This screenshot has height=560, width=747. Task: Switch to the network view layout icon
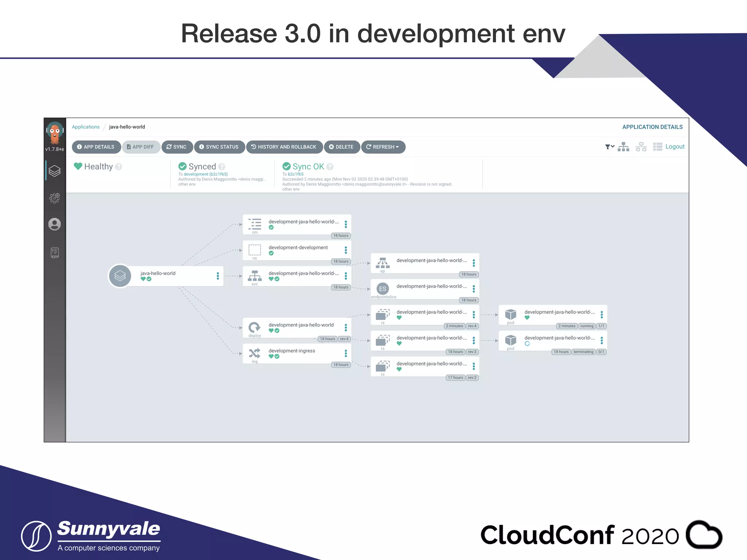[641, 147]
